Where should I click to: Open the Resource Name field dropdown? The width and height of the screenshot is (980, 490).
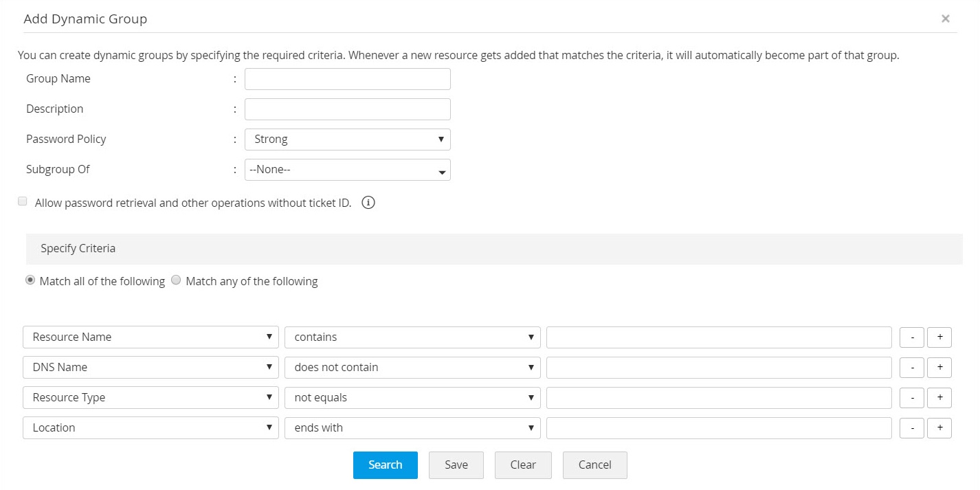151,337
